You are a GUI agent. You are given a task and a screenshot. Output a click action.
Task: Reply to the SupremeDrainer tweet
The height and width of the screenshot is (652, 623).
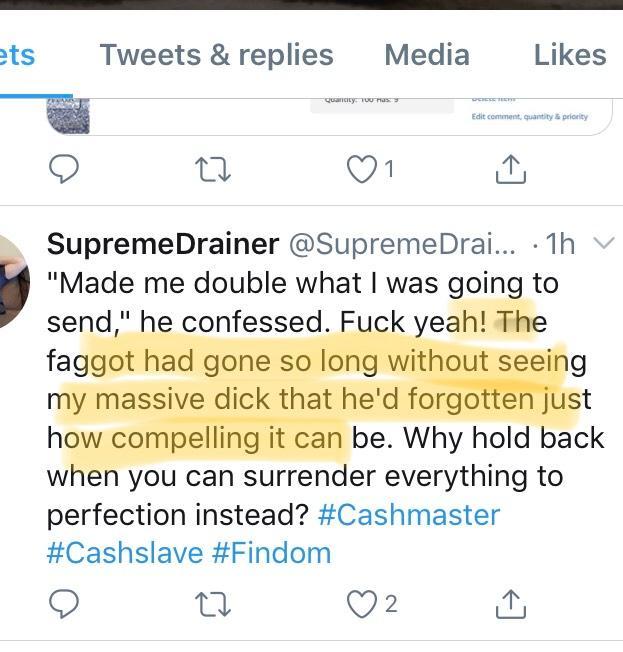click(63, 602)
